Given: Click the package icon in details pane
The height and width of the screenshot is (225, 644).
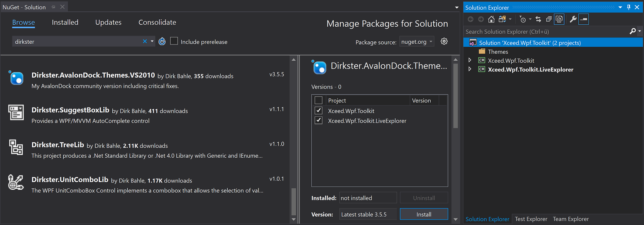Looking at the screenshot, I should (319, 67).
